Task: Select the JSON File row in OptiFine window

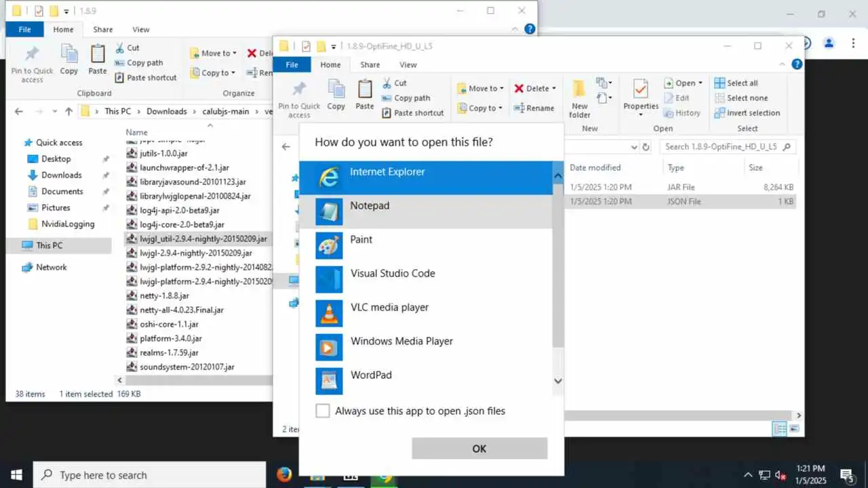Action: pyautogui.click(x=681, y=201)
